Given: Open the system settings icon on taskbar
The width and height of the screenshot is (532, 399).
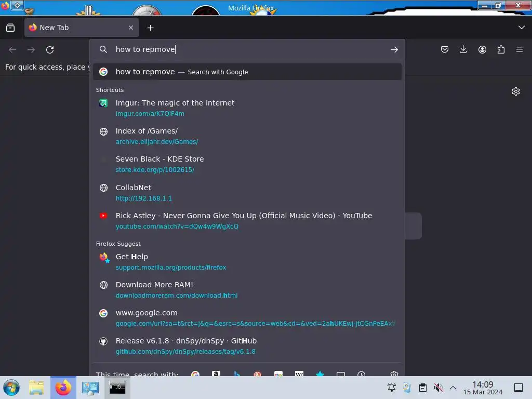Looking at the screenshot, I should 90,388.
